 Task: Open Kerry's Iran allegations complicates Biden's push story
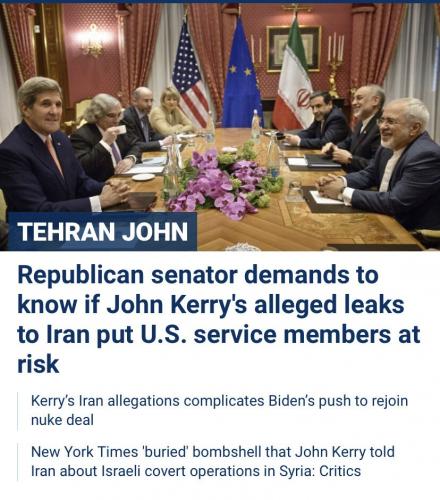click(x=219, y=410)
